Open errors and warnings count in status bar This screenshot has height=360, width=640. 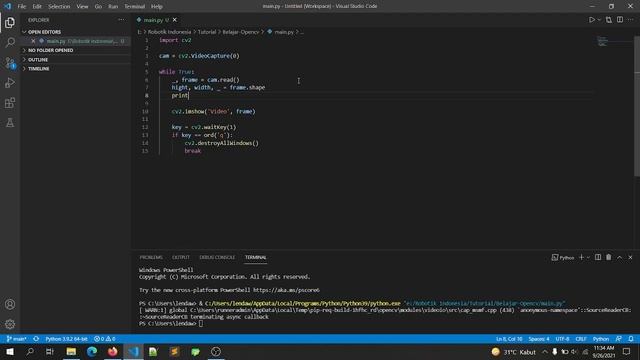click(104, 339)
